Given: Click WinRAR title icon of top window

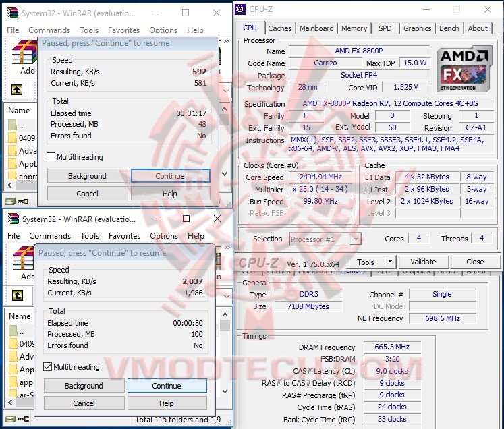Looking at the screenshot, I should pyautogui.click(x=13, y=13).
